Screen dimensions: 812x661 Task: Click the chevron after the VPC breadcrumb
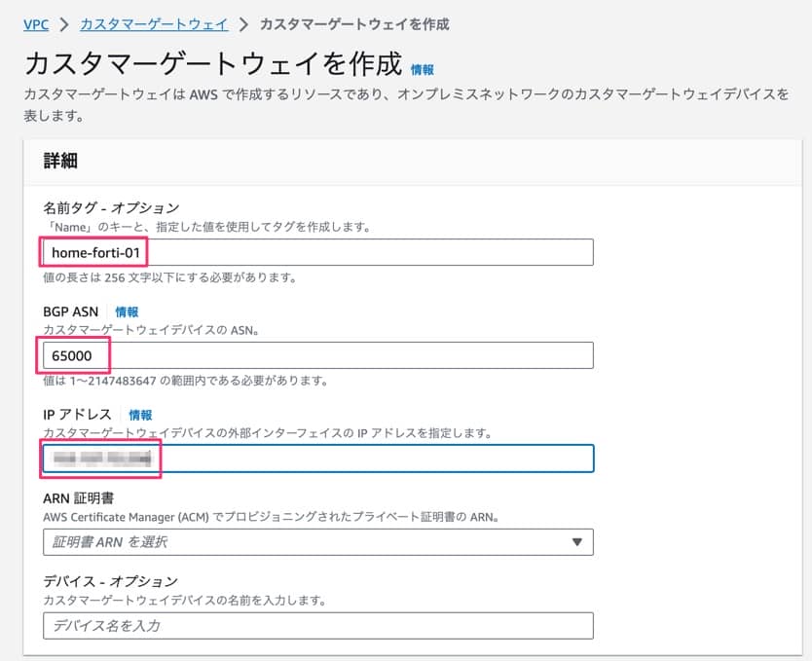64,24
